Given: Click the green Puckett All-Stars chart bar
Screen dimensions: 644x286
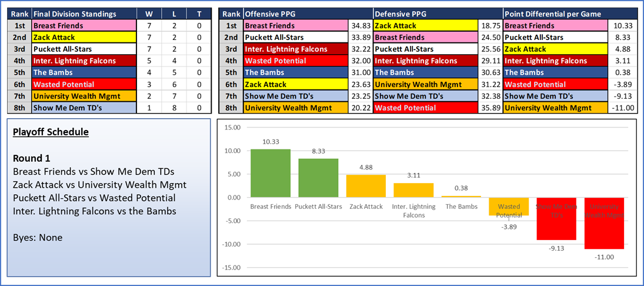Looking at the screenshot, I should click(x=317, y=178).
